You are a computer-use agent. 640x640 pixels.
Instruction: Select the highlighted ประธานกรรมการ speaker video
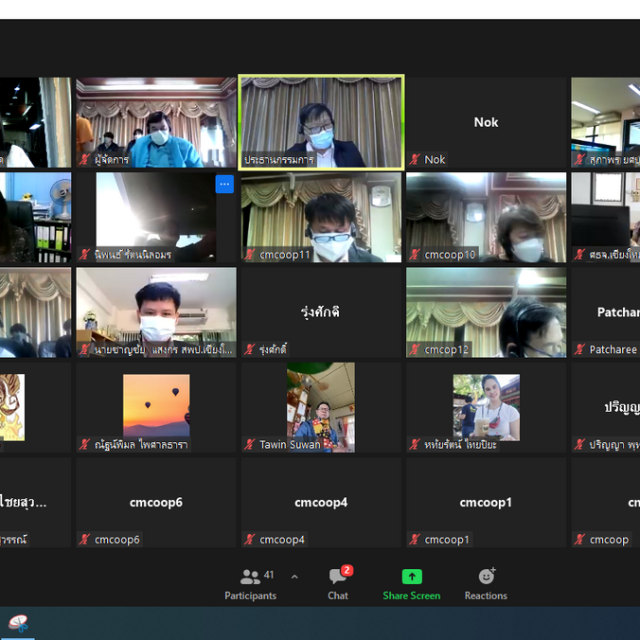(321, 121)
